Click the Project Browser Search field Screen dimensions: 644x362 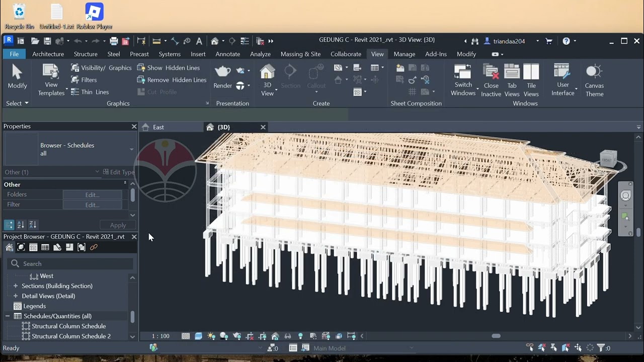click(x=70, y=264)
